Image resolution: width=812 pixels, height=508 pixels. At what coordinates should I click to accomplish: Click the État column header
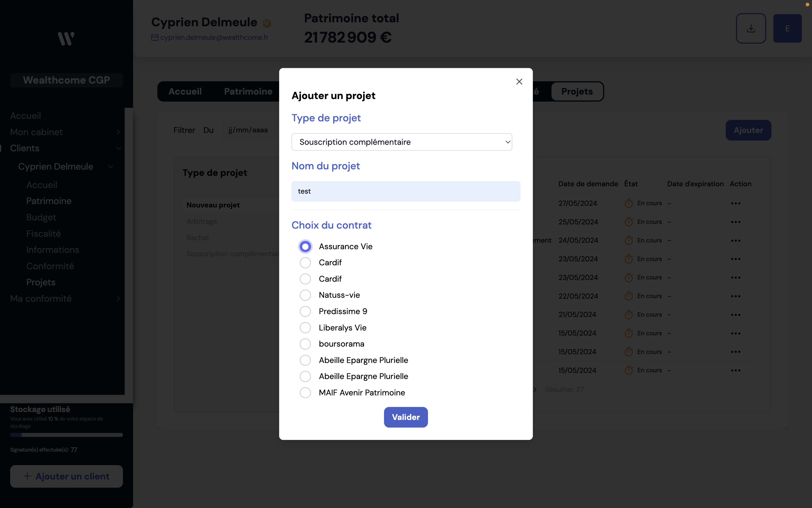(631, 184)
